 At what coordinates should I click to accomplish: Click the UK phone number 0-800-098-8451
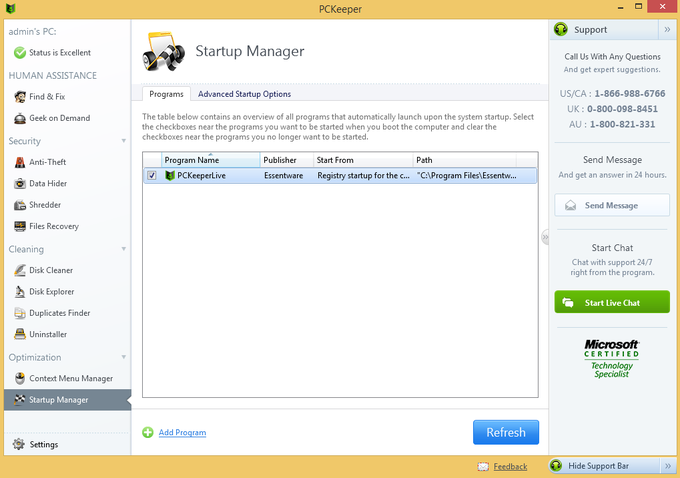click(622, 109)
